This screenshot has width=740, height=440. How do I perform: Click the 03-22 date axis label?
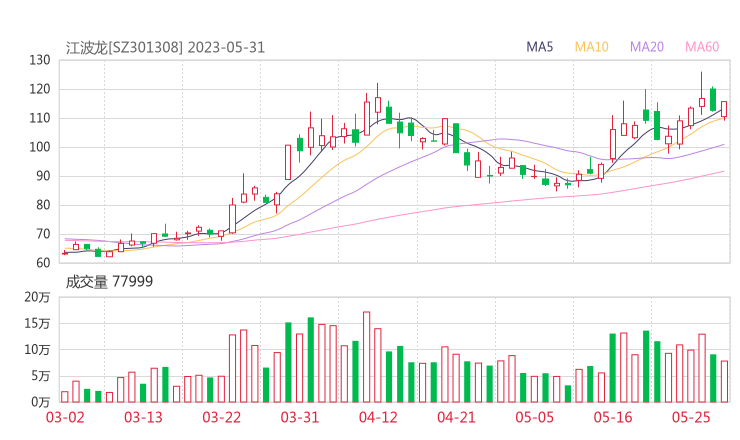pos(221,417)
